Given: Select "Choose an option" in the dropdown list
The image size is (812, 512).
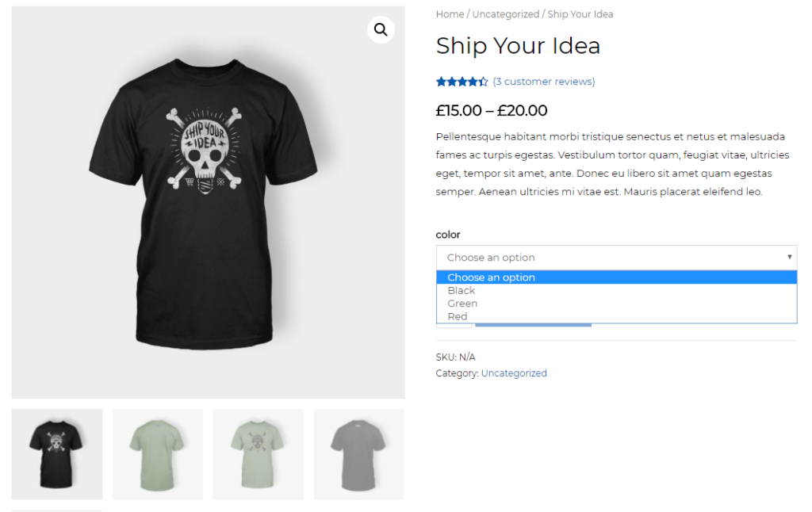Looking at the screenshot, I should (491, 277).
